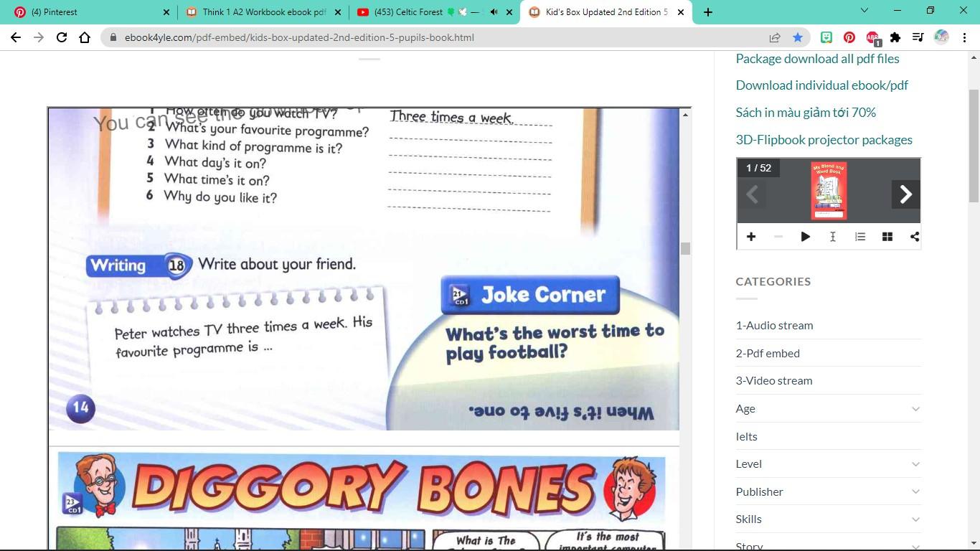Open the browser home page
Screen dimensions: 980x551
pyautogui.click(x=85, y=37)
